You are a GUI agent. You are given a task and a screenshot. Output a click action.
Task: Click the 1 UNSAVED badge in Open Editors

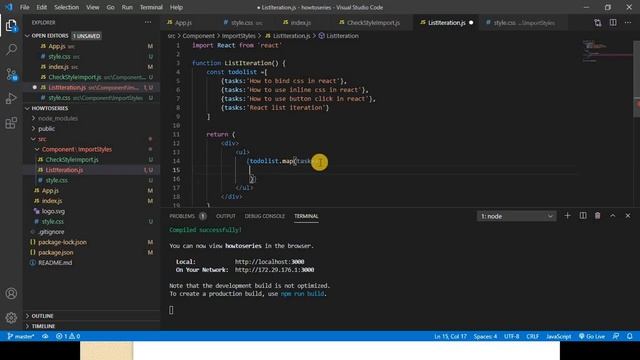tap(87, 36)
